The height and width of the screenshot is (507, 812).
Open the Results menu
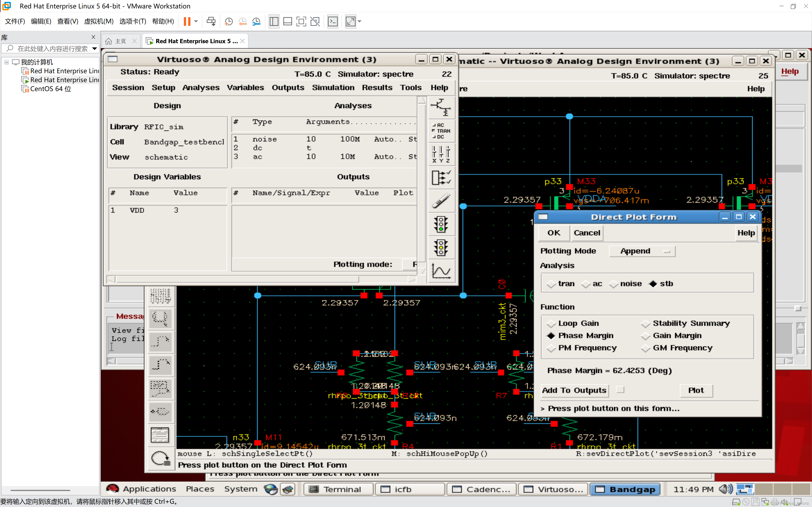(x=377, y=88)
